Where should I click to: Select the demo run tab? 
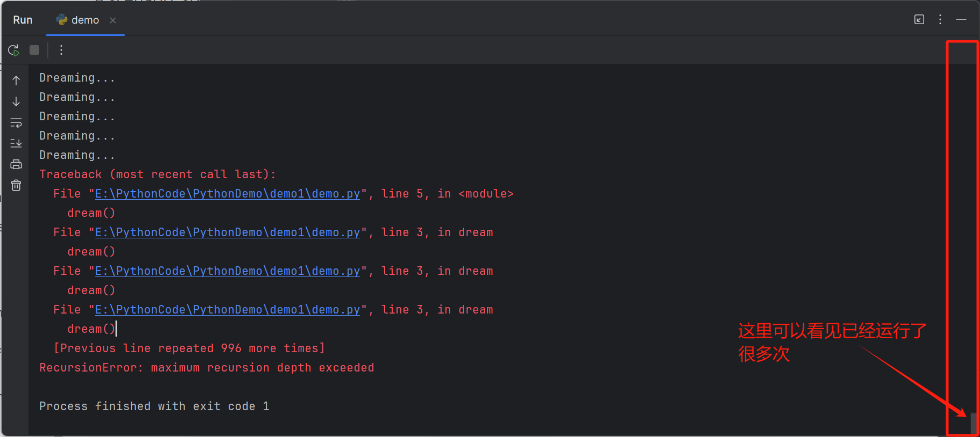tap(85, 20)
